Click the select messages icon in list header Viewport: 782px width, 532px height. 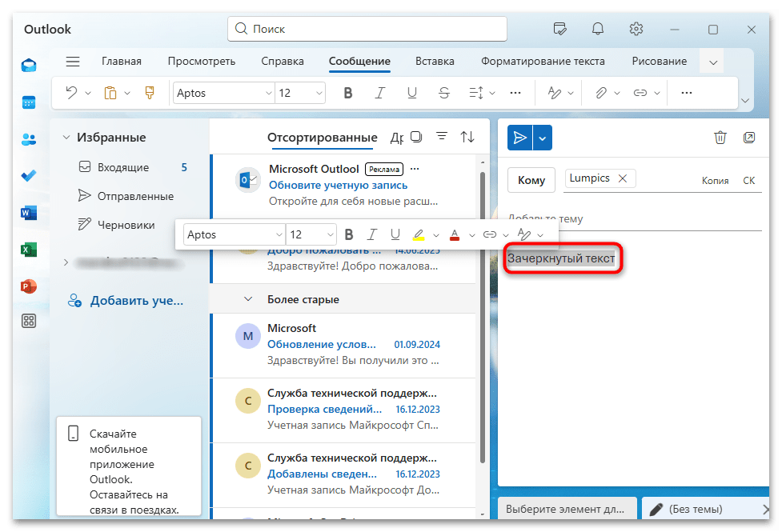coord(416,137)
